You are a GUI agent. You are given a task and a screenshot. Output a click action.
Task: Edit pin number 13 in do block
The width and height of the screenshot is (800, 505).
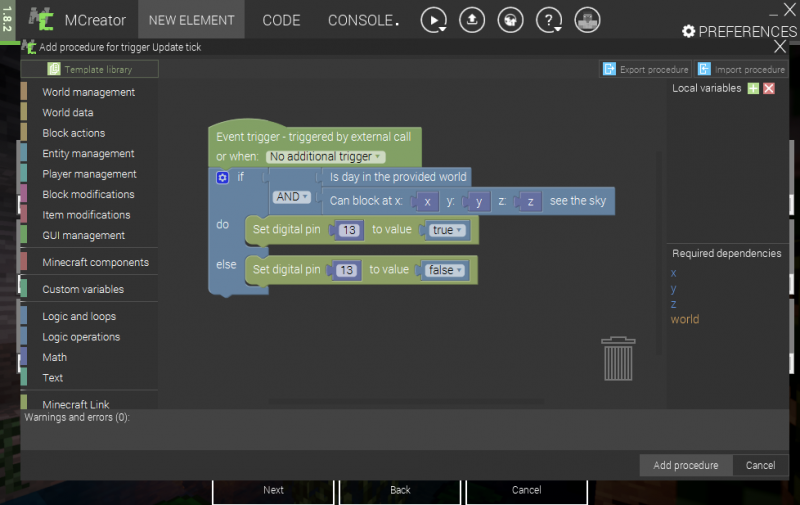349,230
